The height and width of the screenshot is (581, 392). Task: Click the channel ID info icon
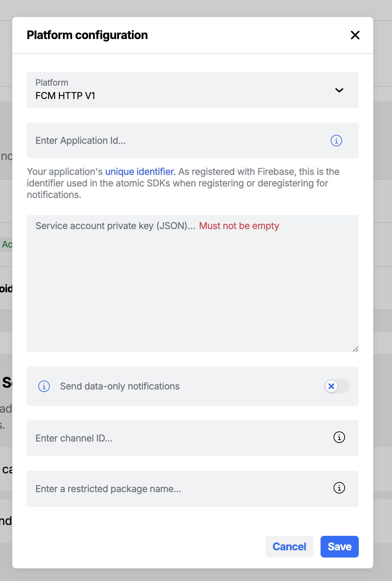[x=339, y=438]
